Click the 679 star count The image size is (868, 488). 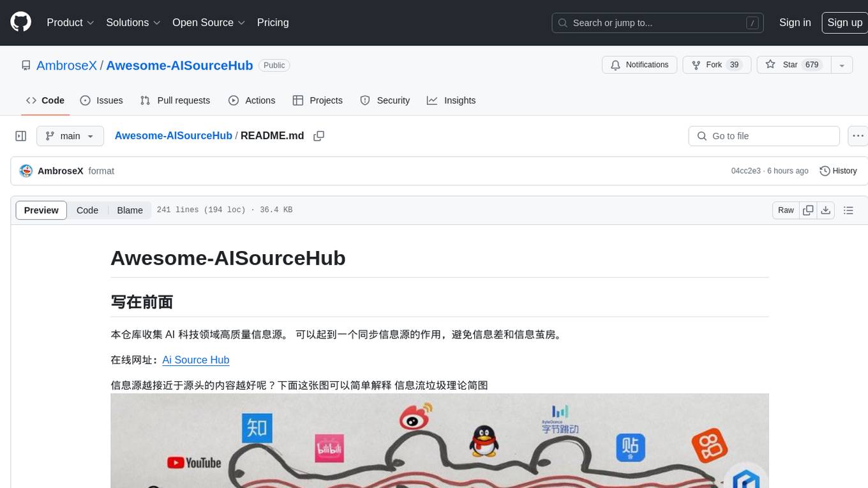812,65
